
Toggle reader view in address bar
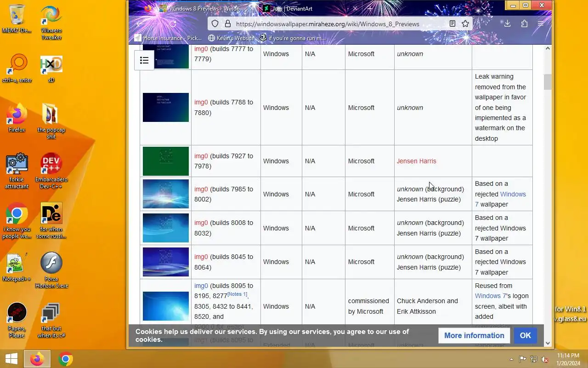click(x=452, y=23)
